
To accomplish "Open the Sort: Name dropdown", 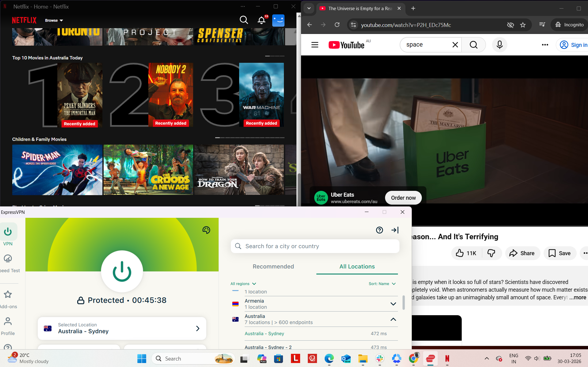I will 382,284.
